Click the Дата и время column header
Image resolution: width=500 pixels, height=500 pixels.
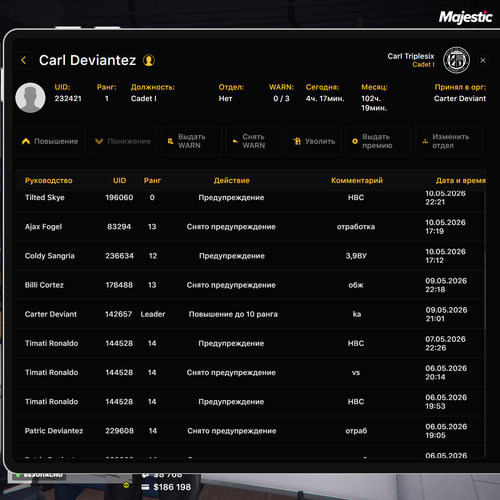tap(461, 181)
